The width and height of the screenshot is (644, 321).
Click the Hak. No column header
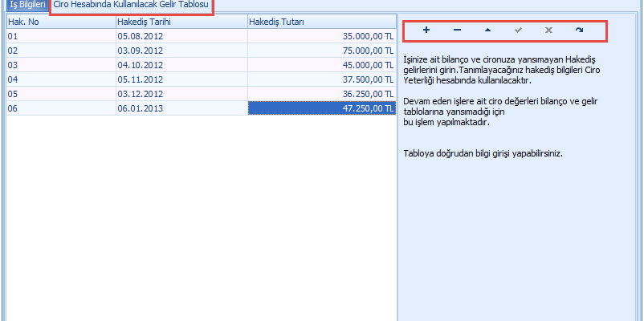pos(60,21)
